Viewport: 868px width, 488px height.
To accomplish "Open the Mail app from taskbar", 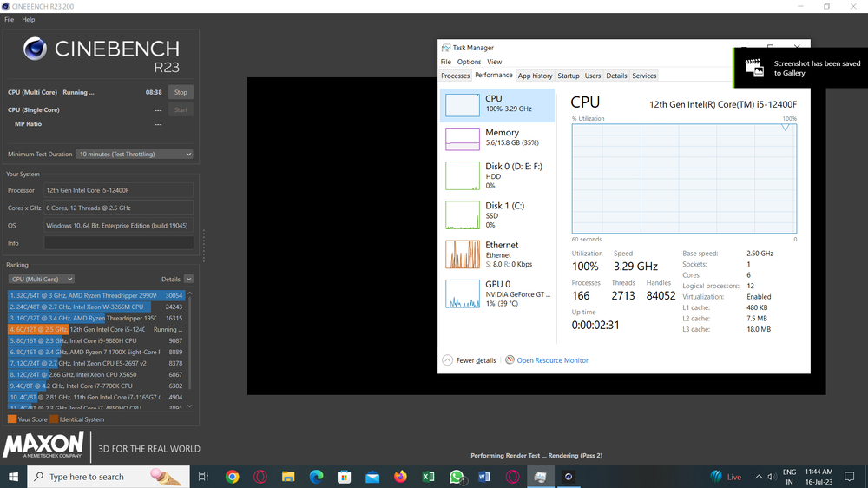I will [x=372, y=477].
